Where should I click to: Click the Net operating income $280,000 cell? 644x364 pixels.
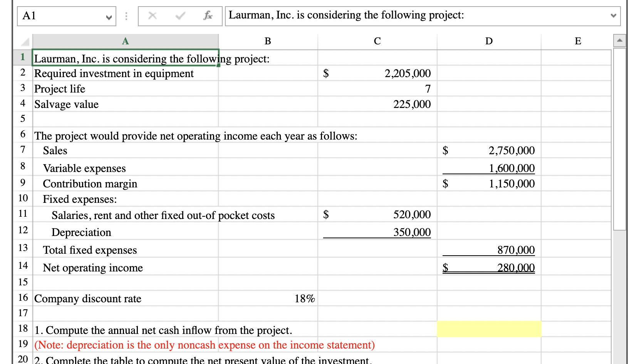488,267
